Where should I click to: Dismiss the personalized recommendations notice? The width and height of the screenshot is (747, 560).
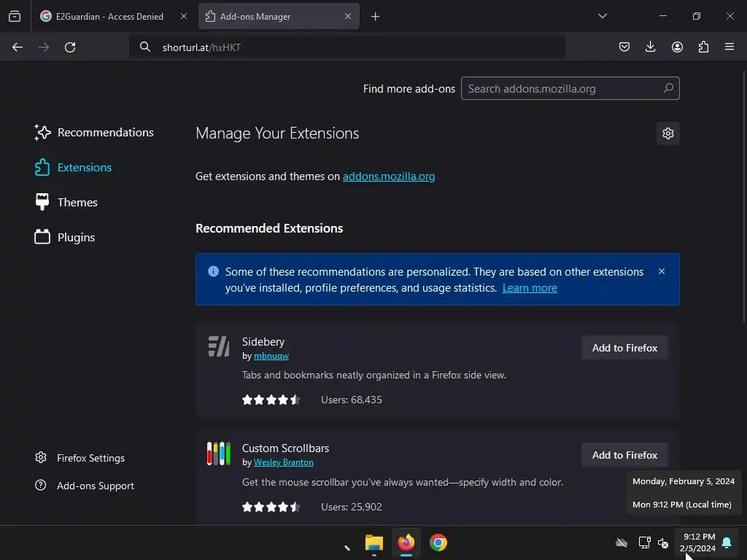click(x=661, y=271)
